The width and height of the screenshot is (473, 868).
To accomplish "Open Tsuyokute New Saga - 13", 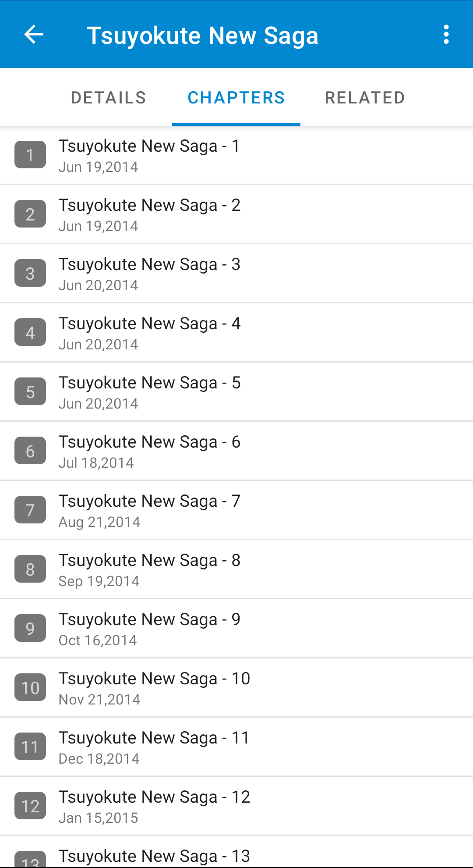I will coord(236,852).
